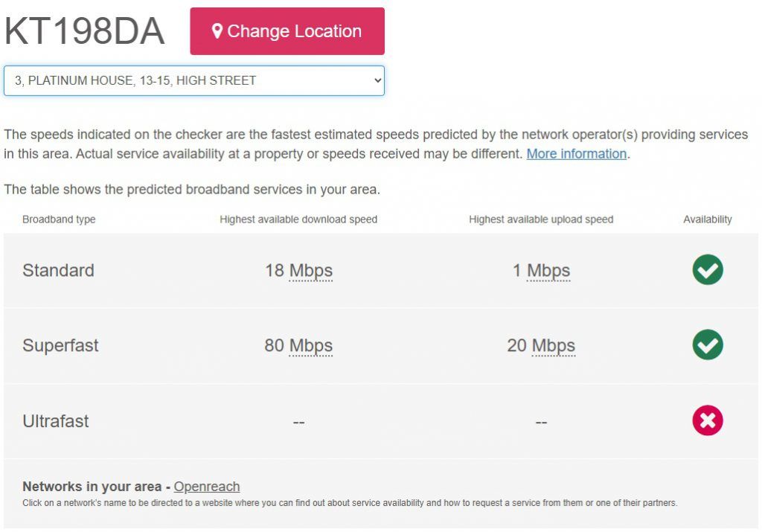Screen dimensions: 762x532
Task: Select the Standard broadband row label
Action: (x=58, y=270)
